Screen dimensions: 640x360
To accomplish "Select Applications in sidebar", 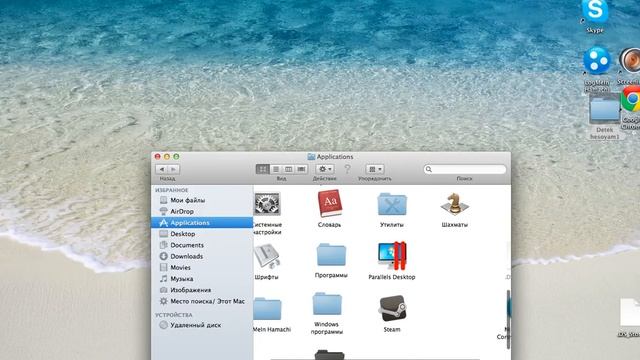I will point(202,222).
